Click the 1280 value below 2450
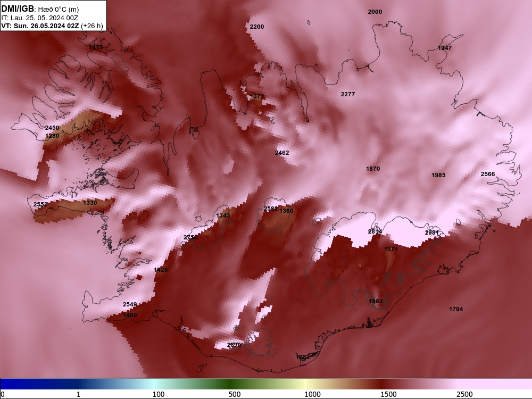This screenshot has width=532, height=399. pyautogui.click(x=52, y=136)
